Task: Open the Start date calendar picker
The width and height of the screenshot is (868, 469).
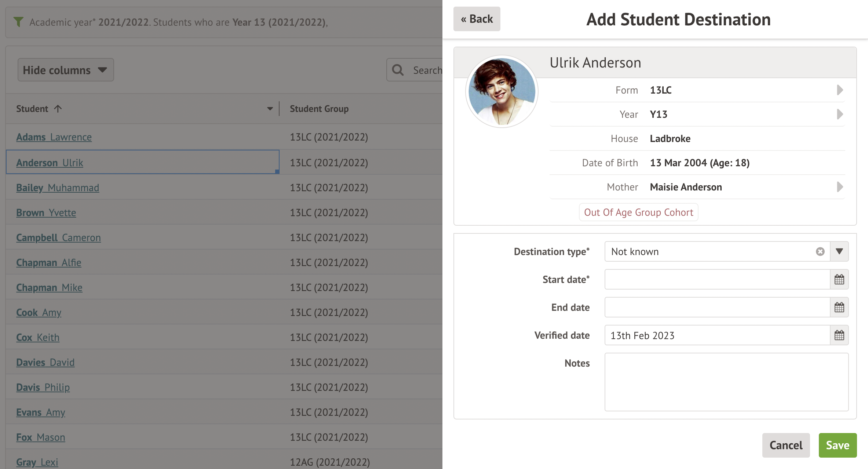Action: (839, 280)
